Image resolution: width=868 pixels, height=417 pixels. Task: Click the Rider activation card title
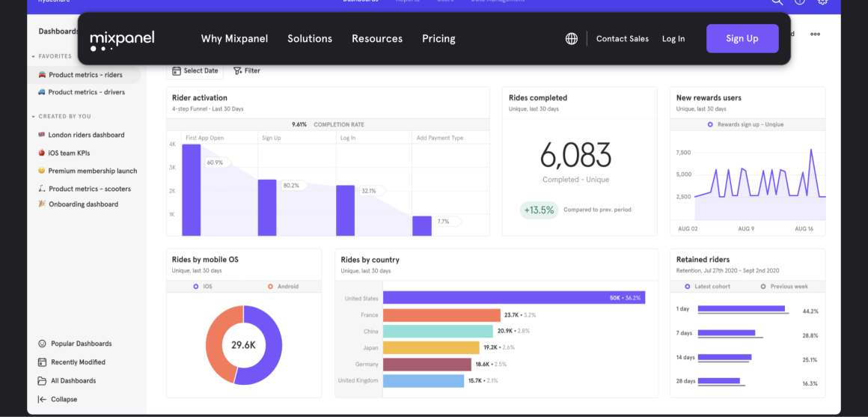[200, 98]
